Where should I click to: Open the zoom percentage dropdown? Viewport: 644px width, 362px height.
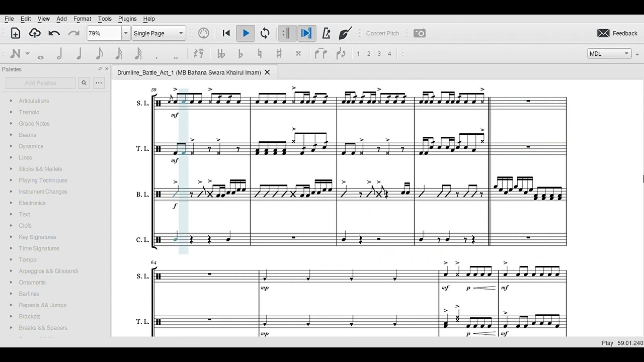click(x=125, y=33)
